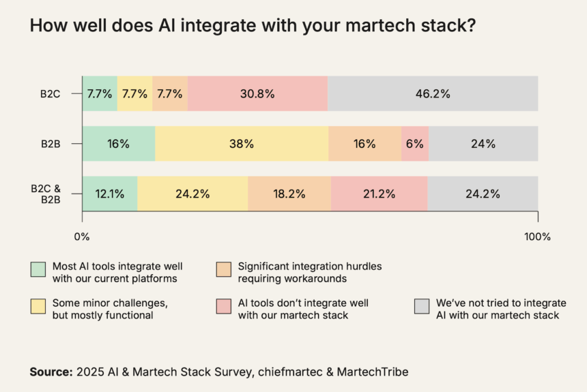Click the 12.1% green segment in bottom bar
The image size is (587, 392).
coord(110,194)
